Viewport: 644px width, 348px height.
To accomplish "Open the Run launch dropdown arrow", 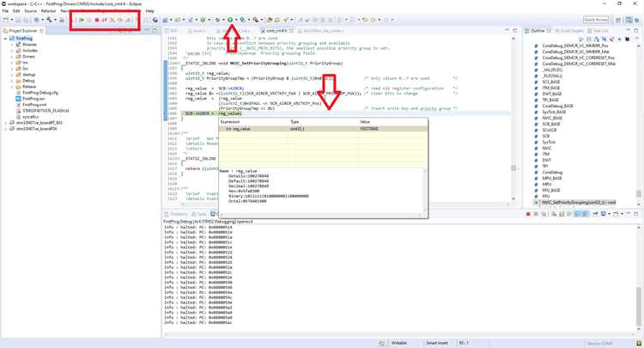I will 236,20.
